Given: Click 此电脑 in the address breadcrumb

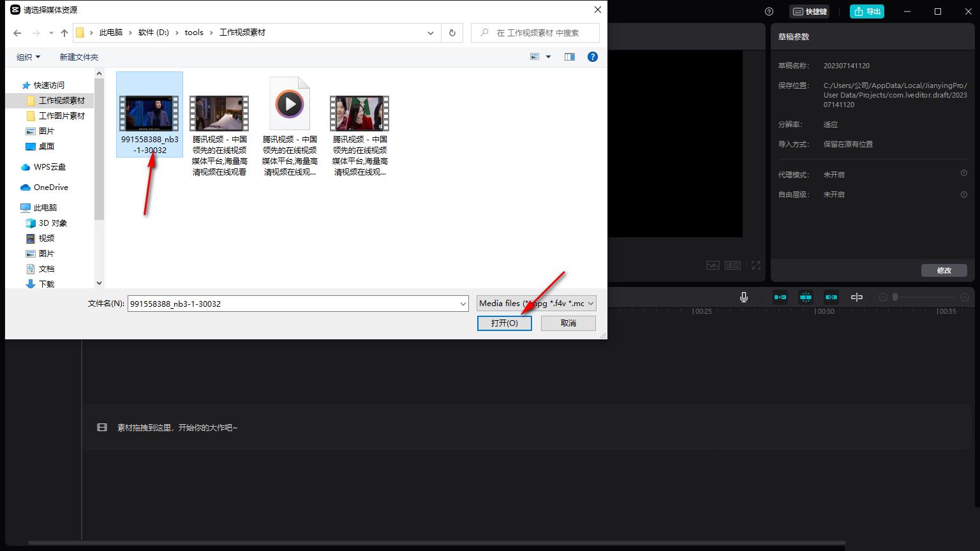Looking at the screenshot, I should 111,33.
